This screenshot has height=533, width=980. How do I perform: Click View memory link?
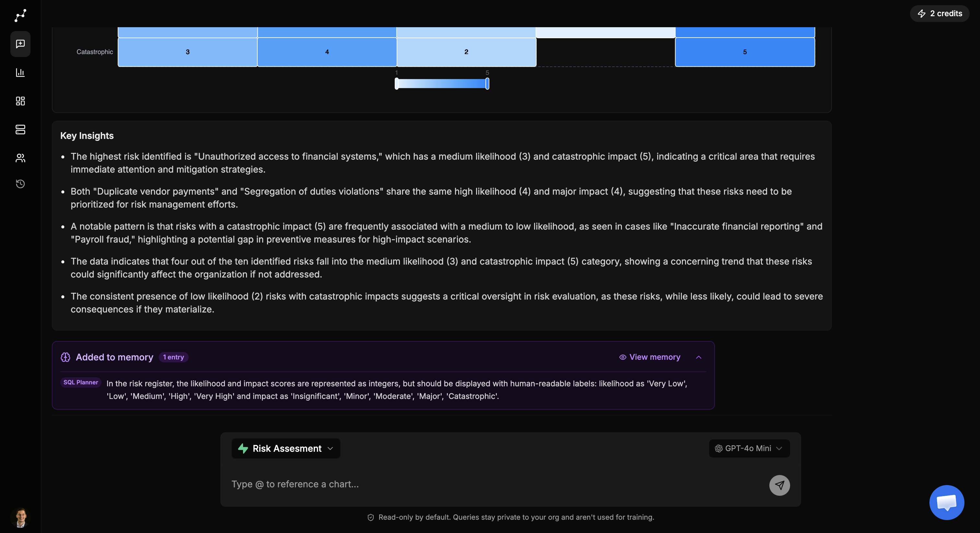tap(650, 357)
